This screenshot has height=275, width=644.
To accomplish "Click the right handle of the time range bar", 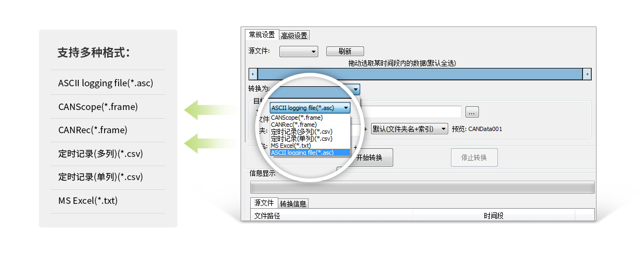I will [x=587, y=74].
